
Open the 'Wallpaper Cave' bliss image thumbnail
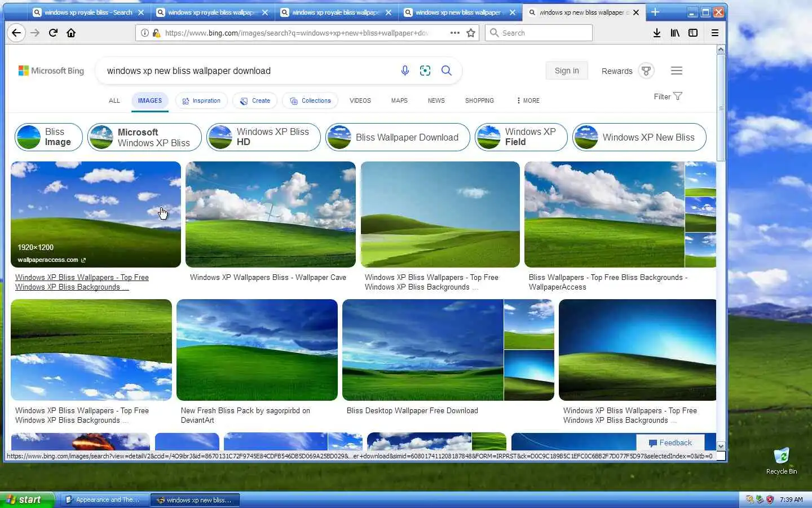[271, 214]
